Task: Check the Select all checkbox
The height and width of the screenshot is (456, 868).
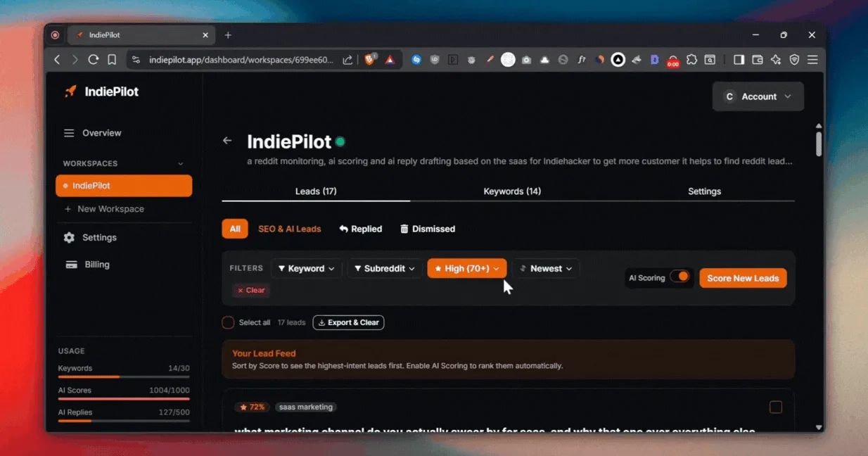Action: (228, 322)
